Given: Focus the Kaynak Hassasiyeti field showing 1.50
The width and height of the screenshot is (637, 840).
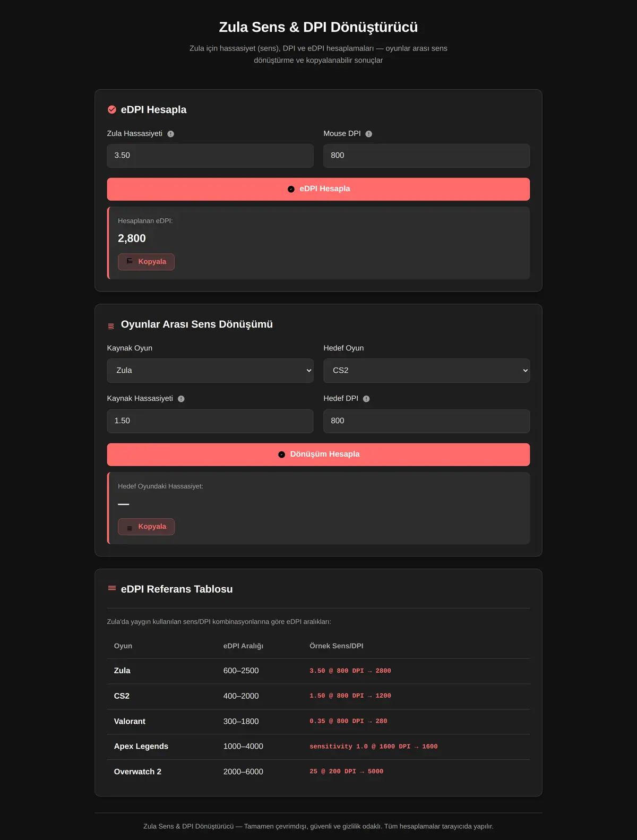Looking at the screenshot, I should point(210,421).
